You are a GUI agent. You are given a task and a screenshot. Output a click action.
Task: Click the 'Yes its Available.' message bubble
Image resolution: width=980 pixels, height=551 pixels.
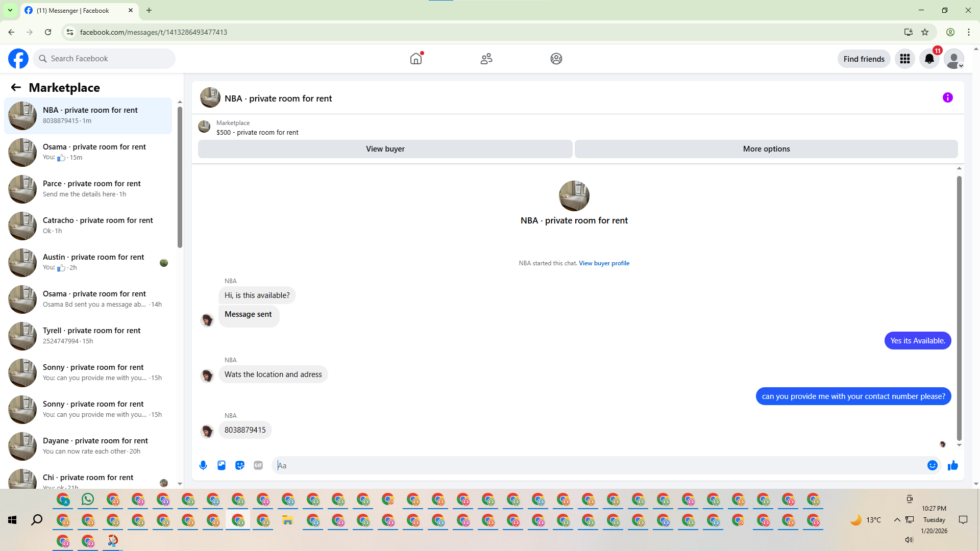coord(918,341)
